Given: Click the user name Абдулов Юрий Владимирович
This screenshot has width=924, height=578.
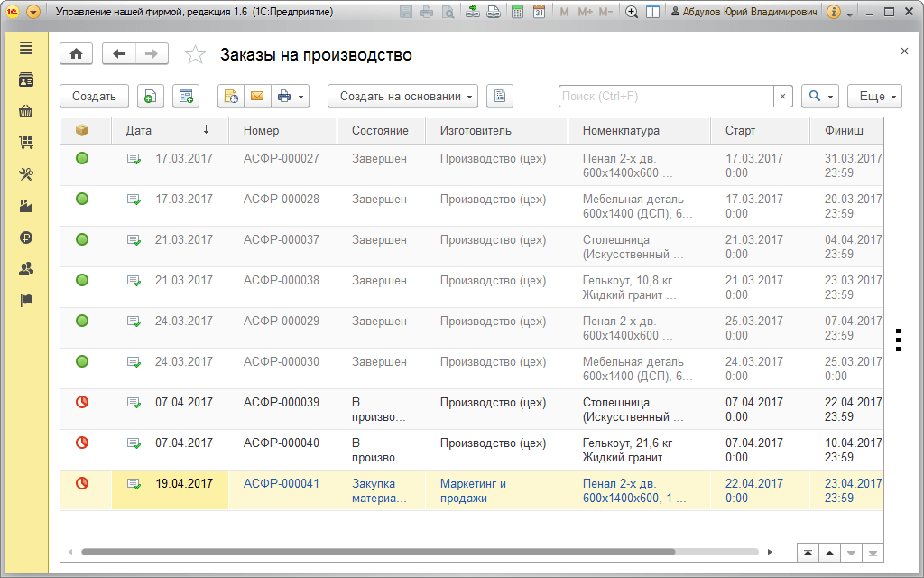Looking at the screenshot, I should [744, 12].
